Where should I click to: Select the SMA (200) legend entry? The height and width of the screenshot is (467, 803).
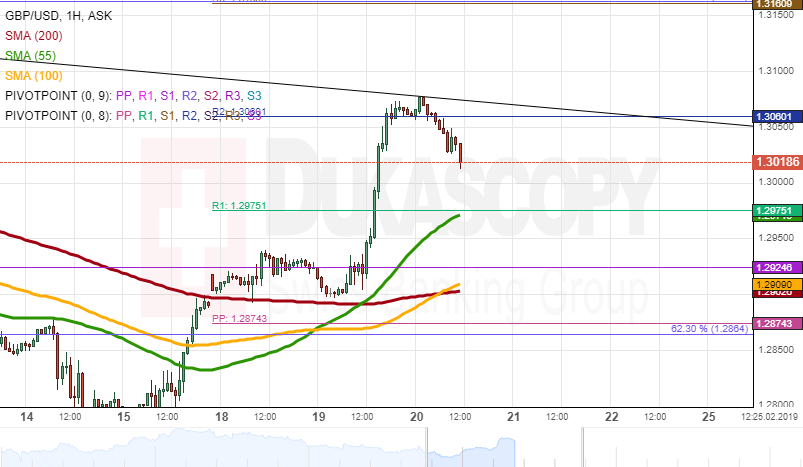(x=32, y=35)
